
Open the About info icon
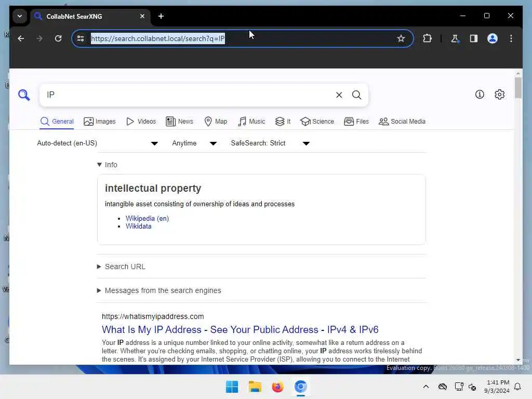[x=480, y=95]
